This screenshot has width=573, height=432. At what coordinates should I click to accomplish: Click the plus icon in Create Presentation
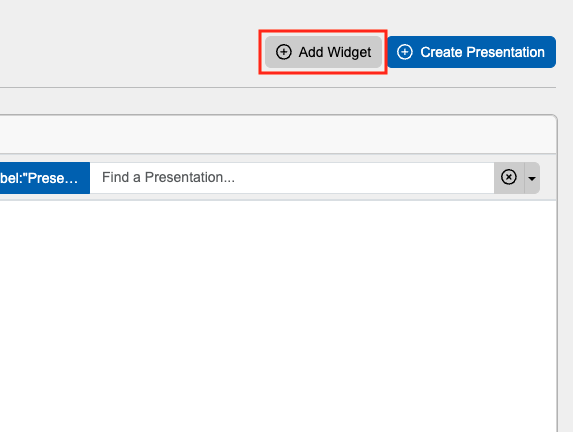(x=405, y=52)
